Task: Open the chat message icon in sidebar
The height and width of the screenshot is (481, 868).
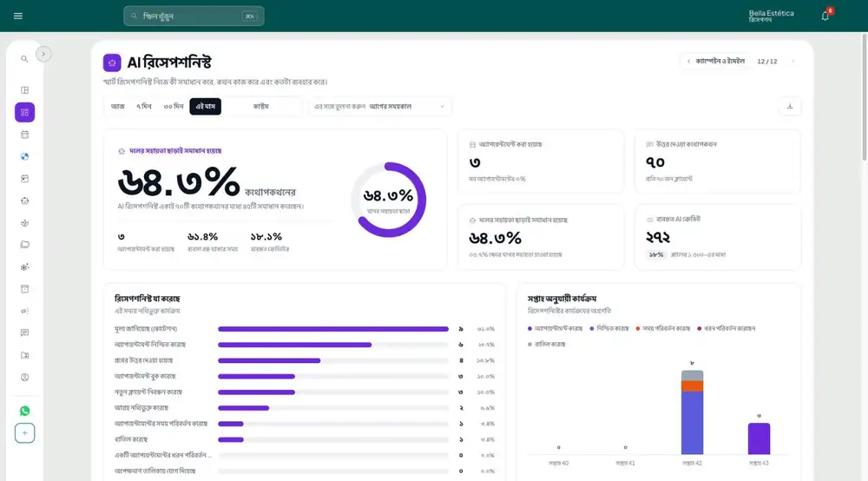Action: point(24,333)
